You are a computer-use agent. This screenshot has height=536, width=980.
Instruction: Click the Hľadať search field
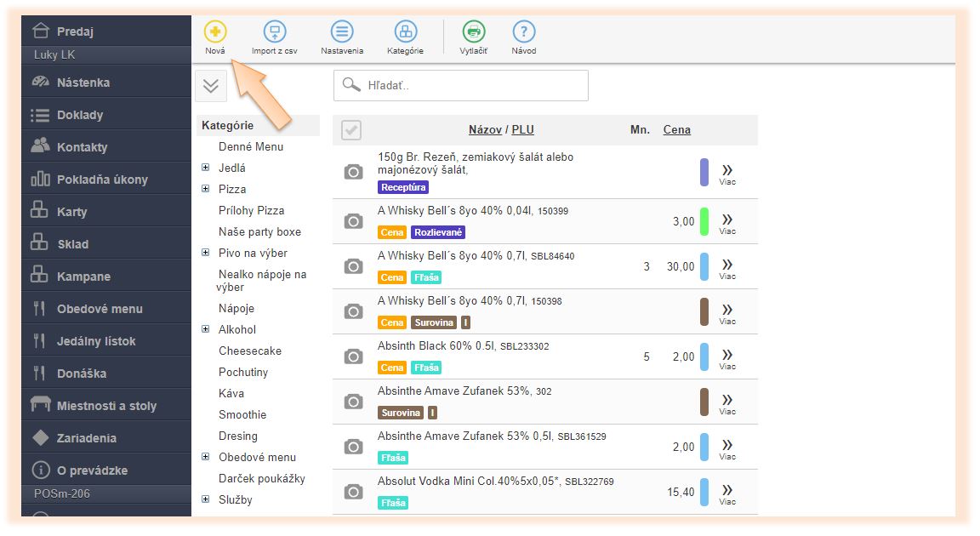pyautogui.click(x=472, y=86)
